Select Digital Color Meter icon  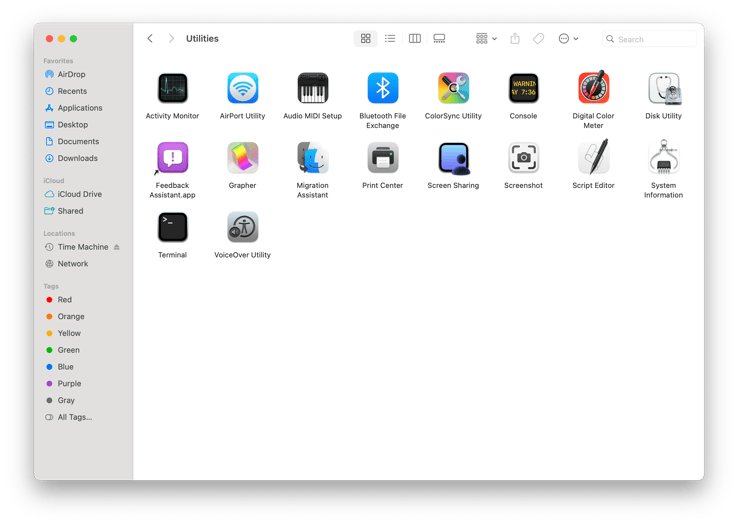pyautogui.click(x=594, y=88)
